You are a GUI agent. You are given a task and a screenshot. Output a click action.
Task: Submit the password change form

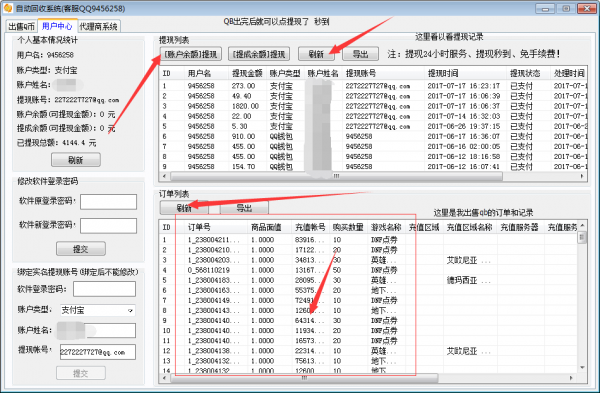click(81, 249)
